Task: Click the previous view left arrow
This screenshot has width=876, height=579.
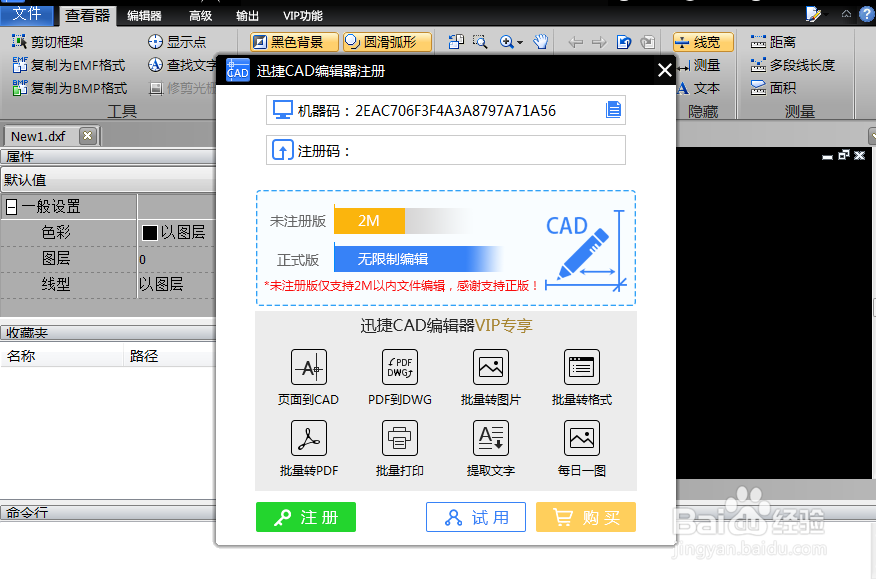Action: [575, 42]
